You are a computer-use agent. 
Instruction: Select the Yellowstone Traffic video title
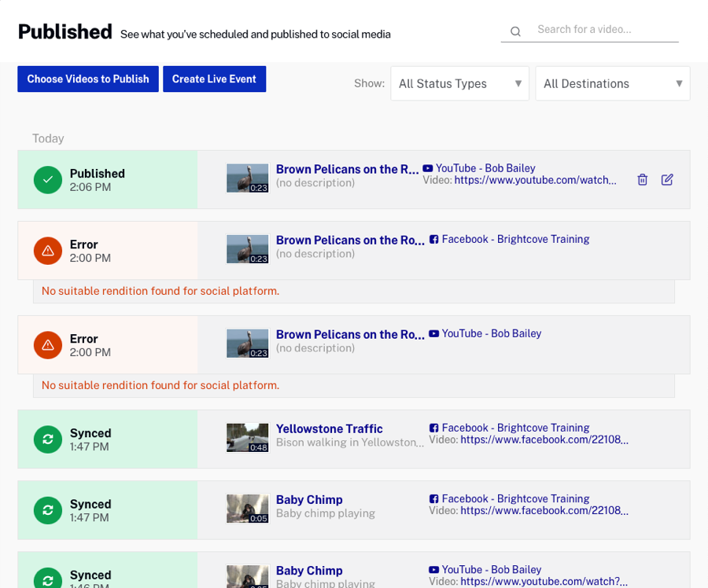pos(329,428)
